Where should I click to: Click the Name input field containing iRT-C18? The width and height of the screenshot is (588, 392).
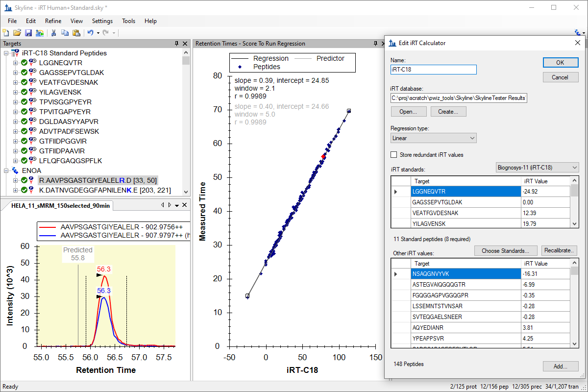(x=433, y=70)
